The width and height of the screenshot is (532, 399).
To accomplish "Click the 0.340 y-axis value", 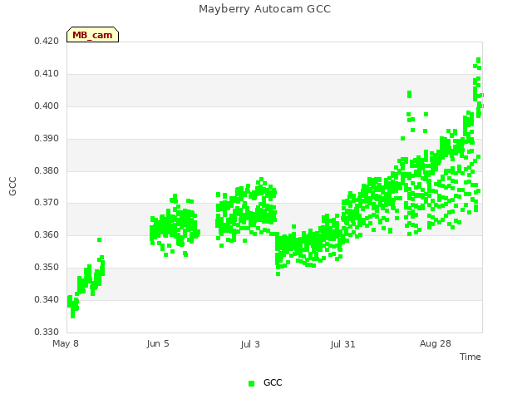I will 47,299.
